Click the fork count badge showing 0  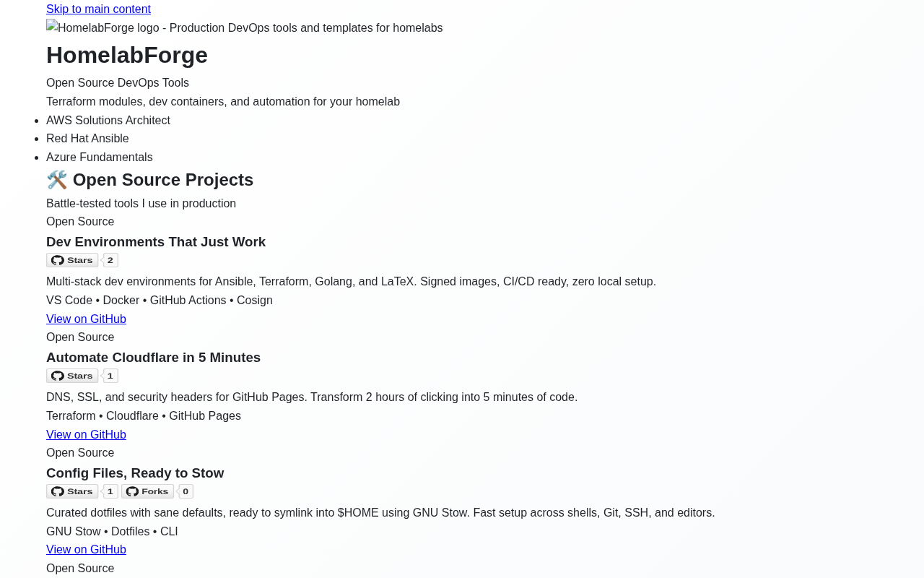[x=186, y=491]
